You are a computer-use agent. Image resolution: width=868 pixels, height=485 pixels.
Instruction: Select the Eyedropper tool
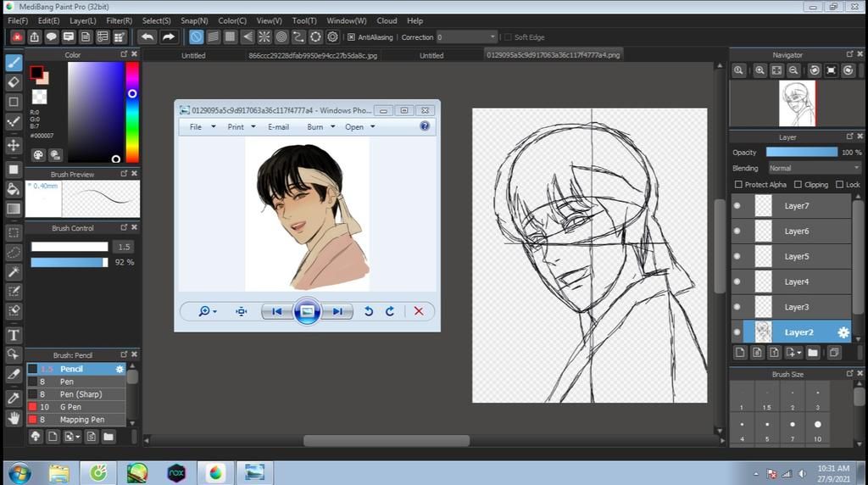click(x=14, y=398)
